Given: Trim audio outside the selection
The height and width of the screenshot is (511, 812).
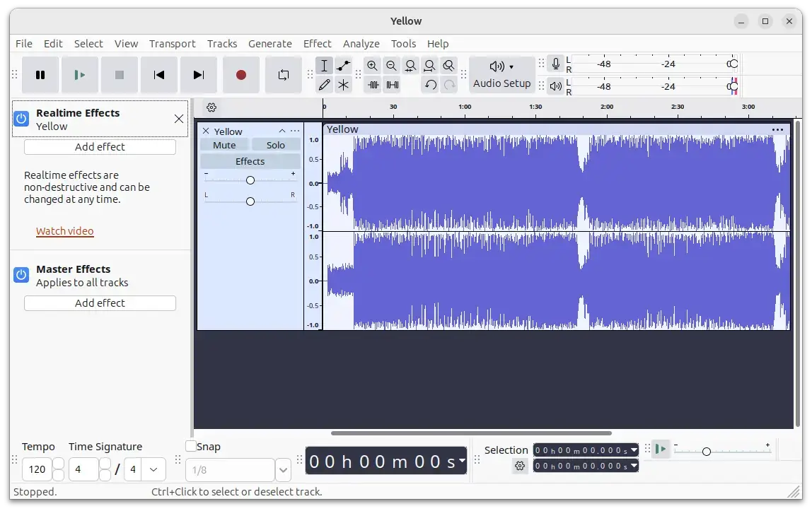Looking at the screenshot, I should coord(373,85).
